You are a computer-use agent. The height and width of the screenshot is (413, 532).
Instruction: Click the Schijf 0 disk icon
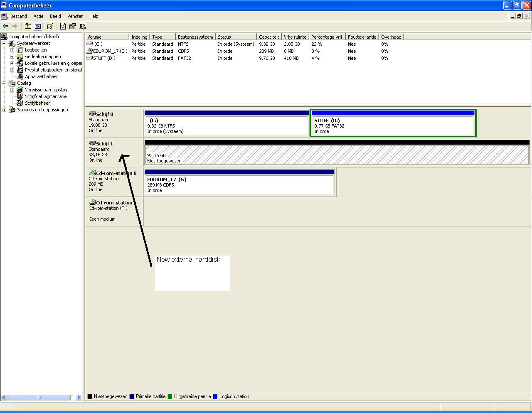[x=92, y=114]
